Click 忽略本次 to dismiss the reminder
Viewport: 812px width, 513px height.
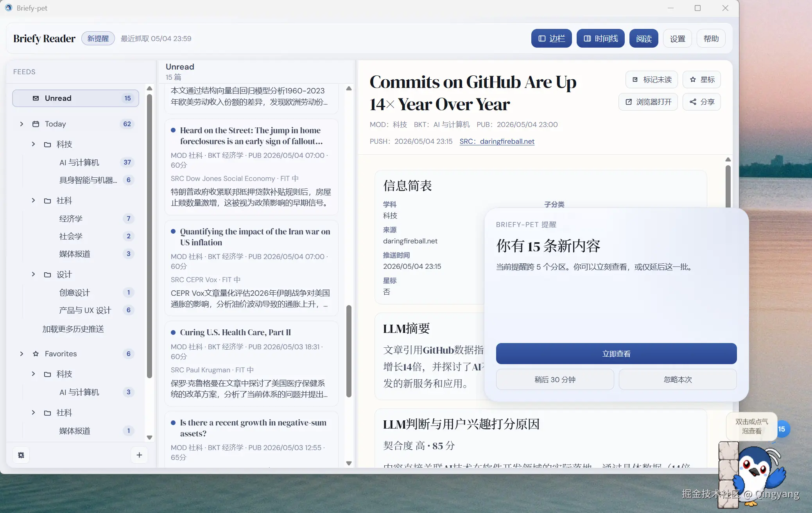click(x=678, y=379)
